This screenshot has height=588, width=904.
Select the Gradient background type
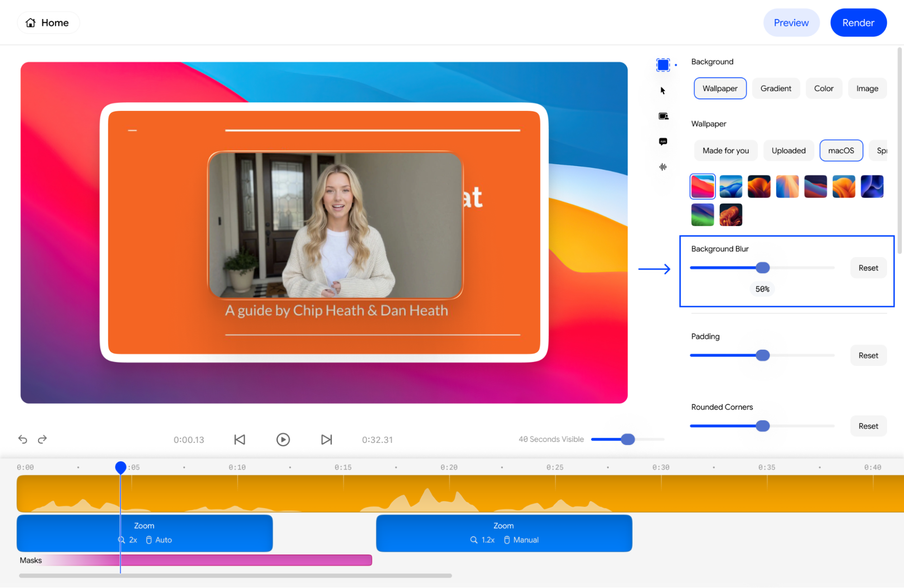776,89
